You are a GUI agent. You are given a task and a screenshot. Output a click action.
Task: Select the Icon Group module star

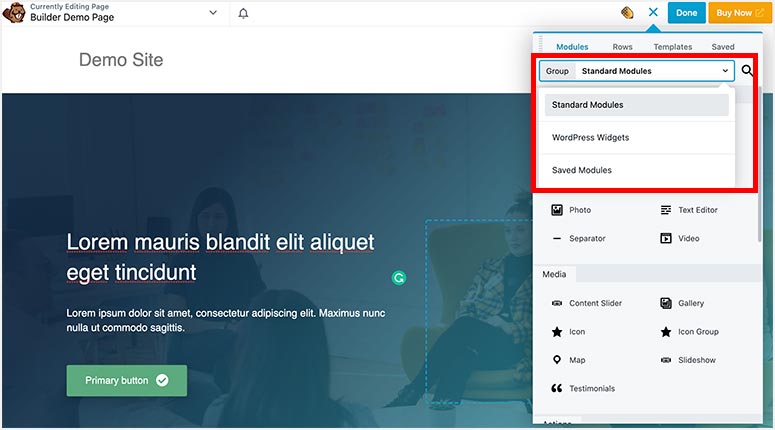(666, 332)
